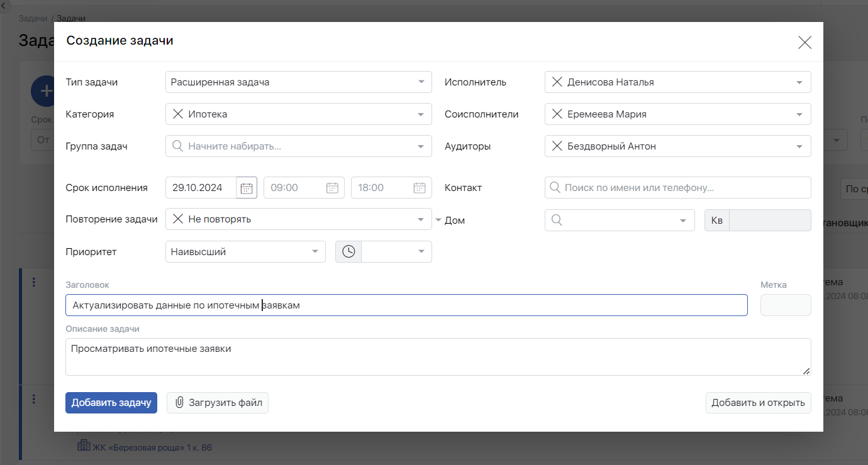Click the calendar icon in the 09:00 field
The height and width of the screenshot is (465, 868).
click(x=332, y=188)
